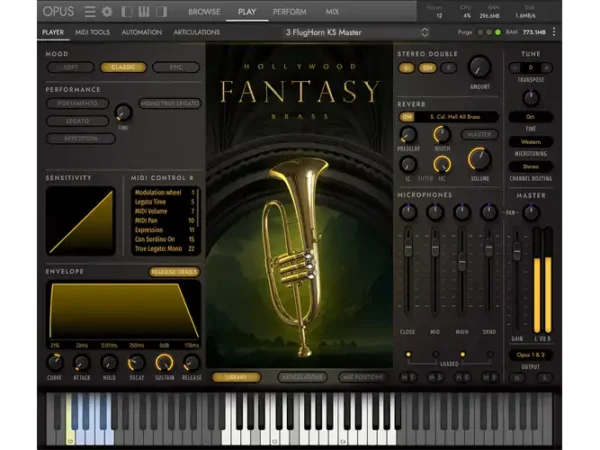This screenshot has height=450, width=600.
Task: Select the Soft mood
Action: point(71,67)
